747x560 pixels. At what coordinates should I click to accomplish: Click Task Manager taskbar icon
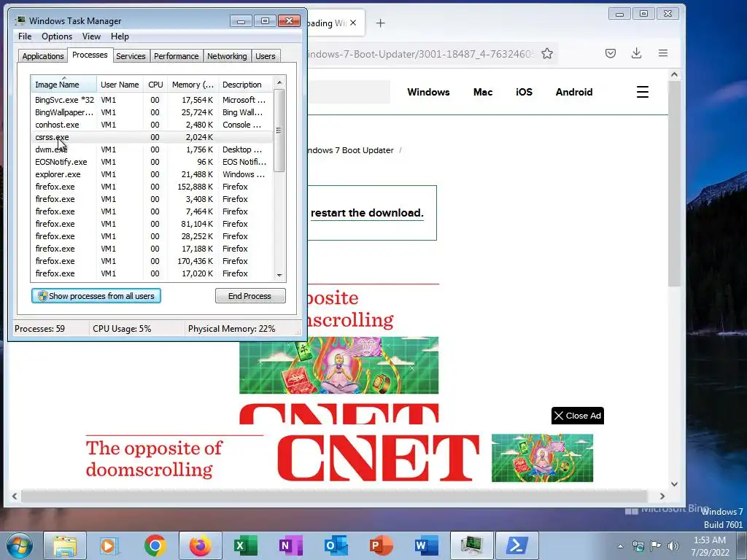(471, 545)
